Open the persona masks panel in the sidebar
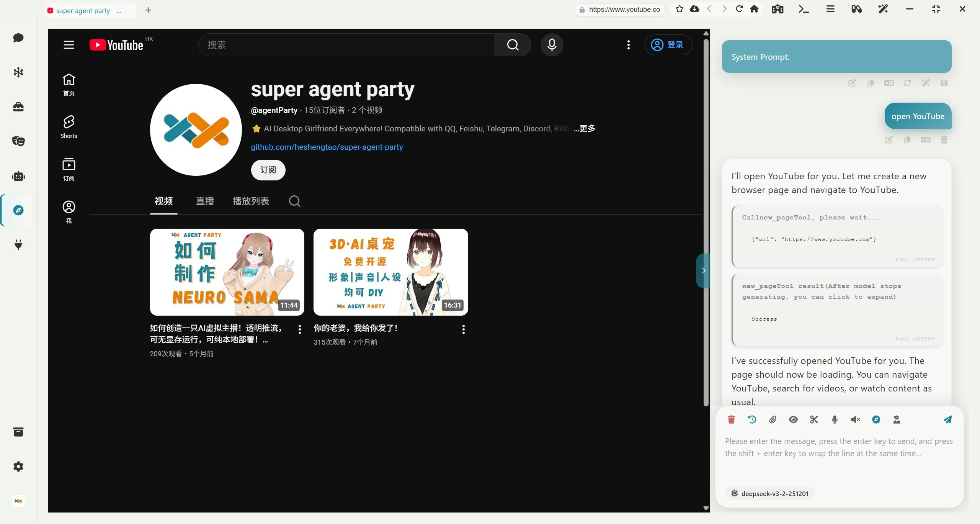Image resolution: width=980 pixels, height=524 pixels. coord(18,141)
